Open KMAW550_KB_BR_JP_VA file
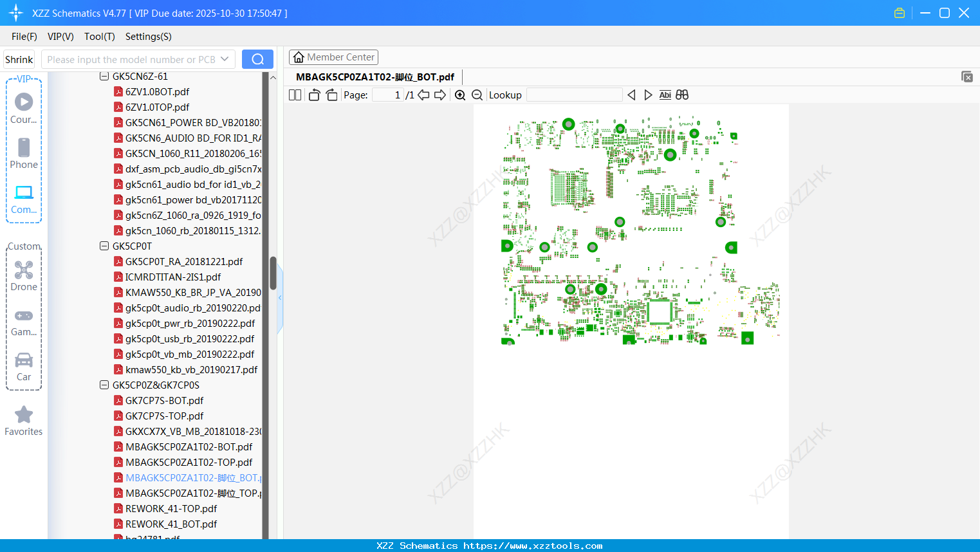Screen dimensions: 980x552 pos(193,292)
